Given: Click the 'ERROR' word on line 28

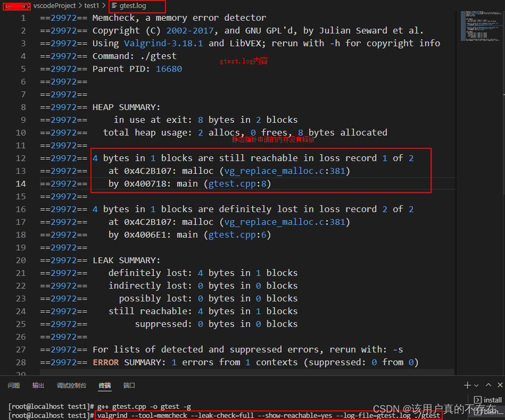Looking at the screenshot, I should [106, 363].
